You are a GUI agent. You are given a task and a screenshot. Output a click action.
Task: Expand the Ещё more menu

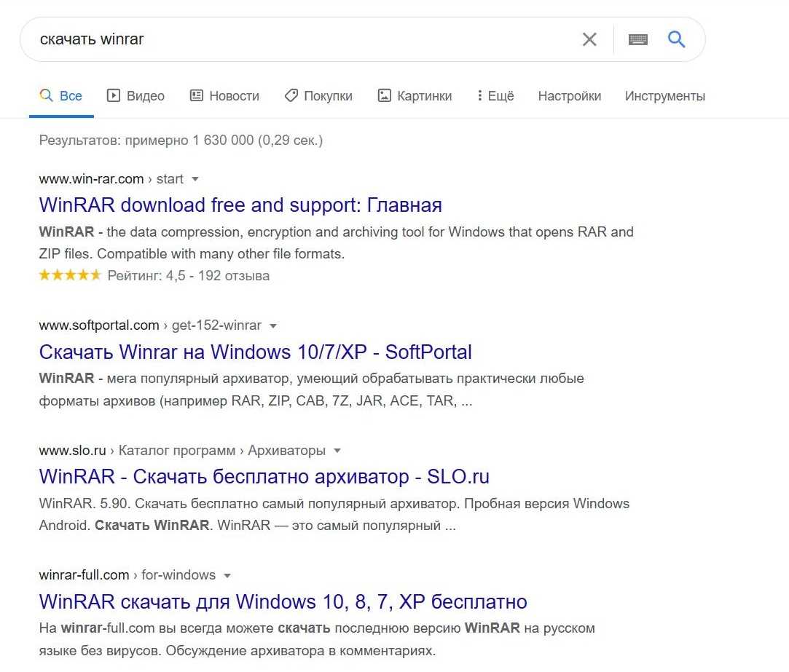click(495, 95)
